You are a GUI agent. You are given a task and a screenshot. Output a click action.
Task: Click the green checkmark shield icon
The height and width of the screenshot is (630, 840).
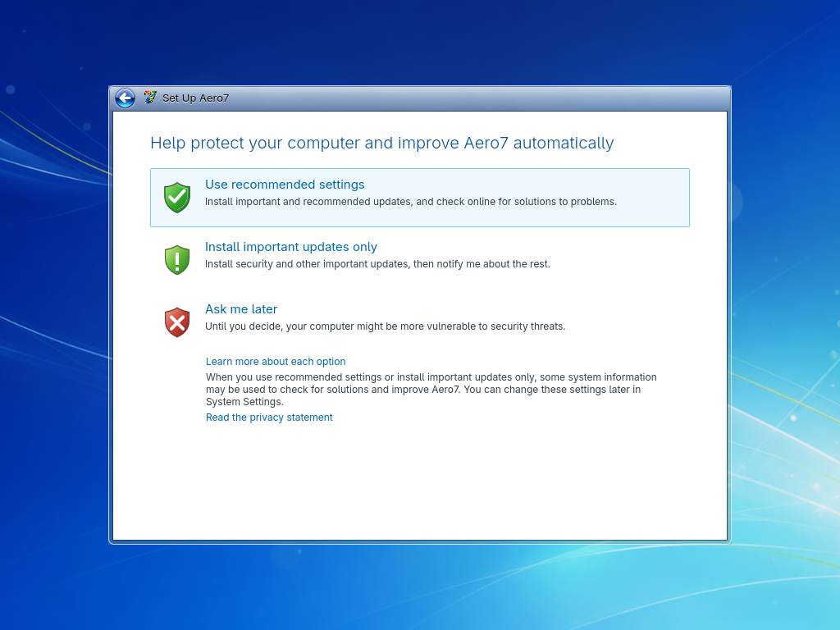[x=177, y=198]
